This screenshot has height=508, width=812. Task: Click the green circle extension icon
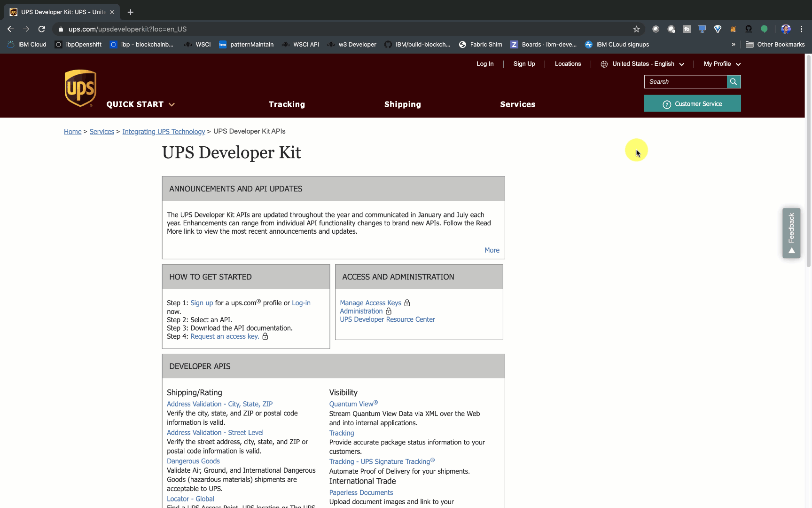(x=764, y=29)
